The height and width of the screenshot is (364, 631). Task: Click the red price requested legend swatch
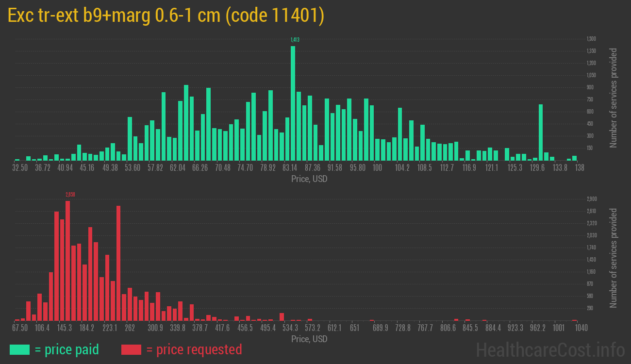pos(131,349)
